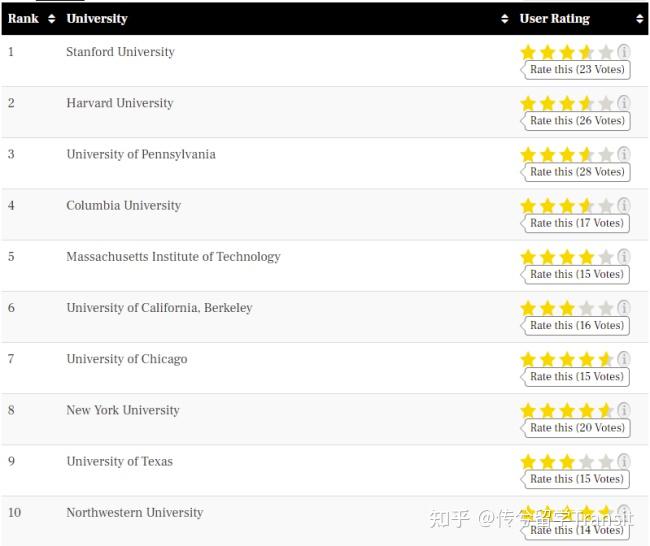The image size is (650, 546).
Task: Click info icon in Columbia University row
Action: click(623, 205)
